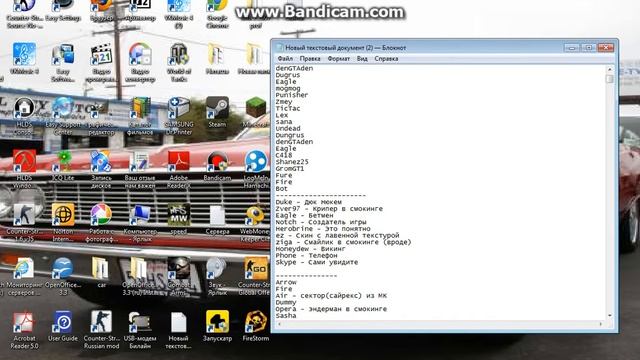Click the line 'Undead' in Notepad

[288, 129]
